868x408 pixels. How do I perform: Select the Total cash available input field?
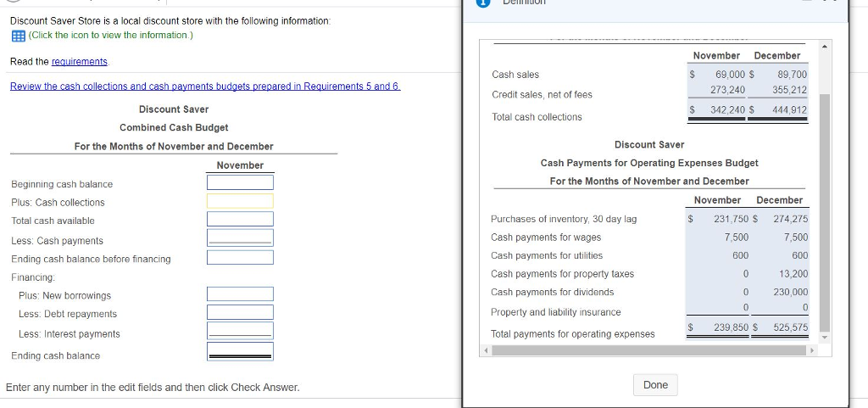[x=240, y=219]
